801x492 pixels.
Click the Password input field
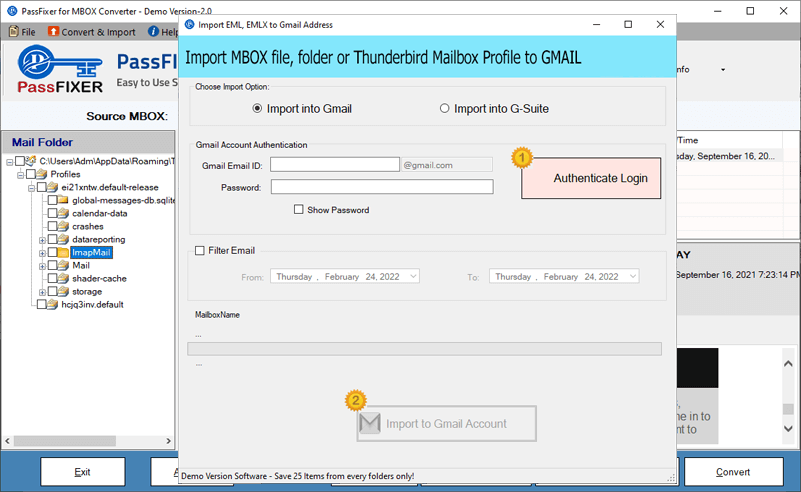tap(382, 186)
